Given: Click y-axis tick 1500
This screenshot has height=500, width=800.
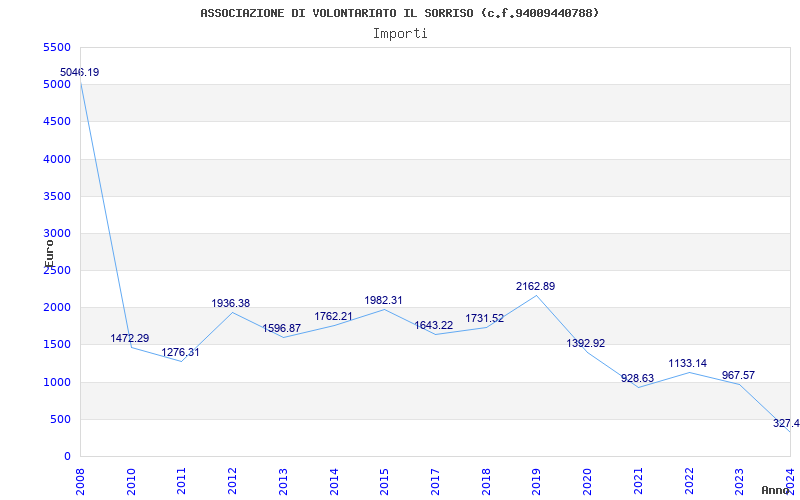Looking at the screenshot, I should [57, 345].
